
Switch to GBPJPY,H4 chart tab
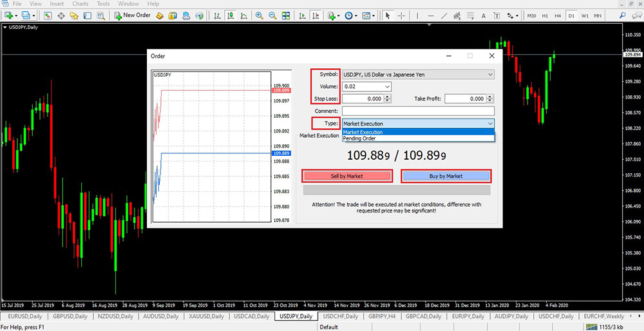click(382, 316)
